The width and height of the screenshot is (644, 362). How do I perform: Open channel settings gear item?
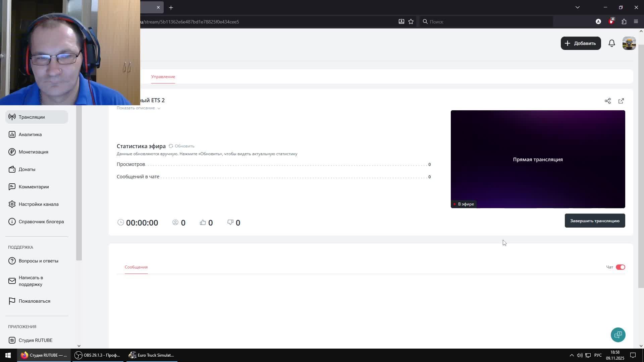coord(38,204)
